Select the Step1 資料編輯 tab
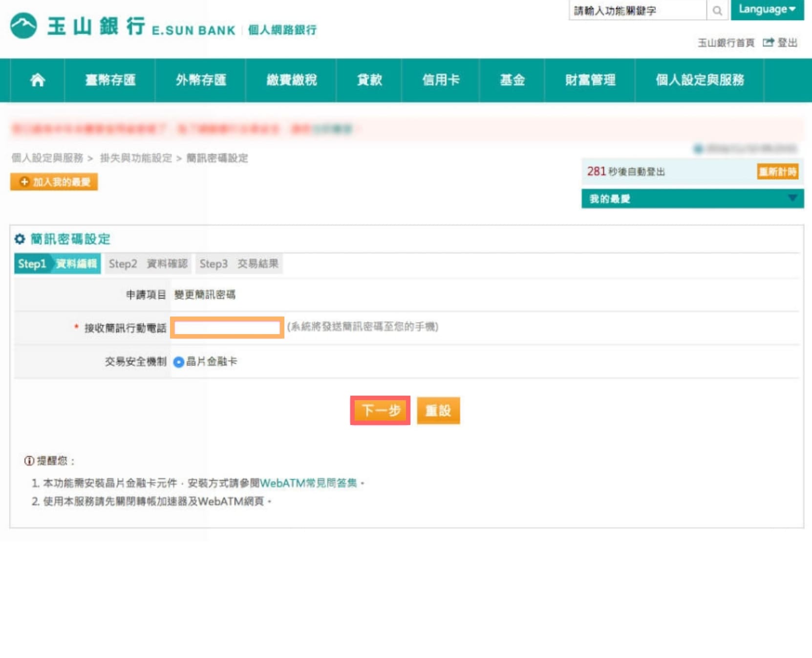This screenshot has height=658, width=812. [58, 264]
